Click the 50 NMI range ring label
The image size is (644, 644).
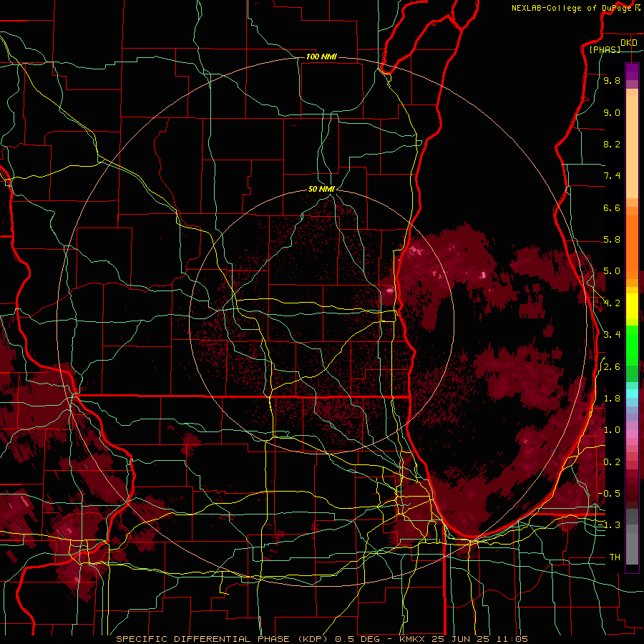point(321,189)
